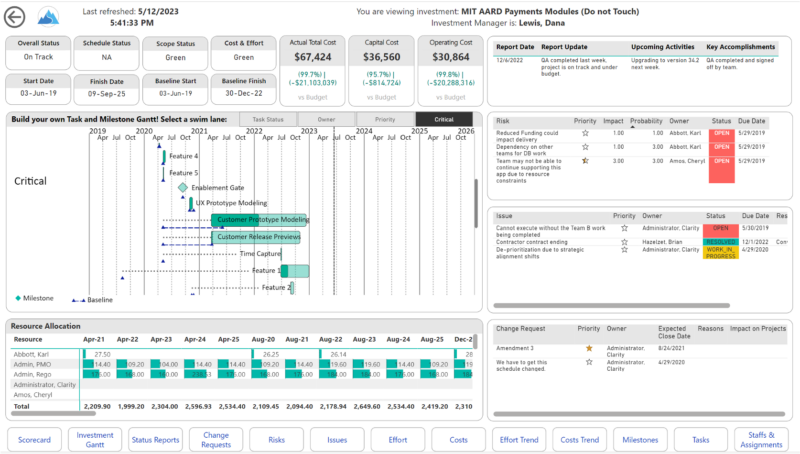The height and width of the screenshot is (454, 800).
Task: Click priority star for De-prioritization issue
Action: point(624,250)
